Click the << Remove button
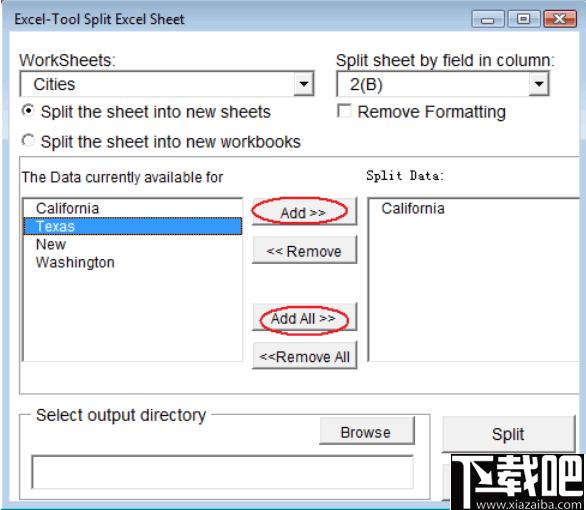The height and width of the screenshot is (510, 586). click(x=304, y=250)
